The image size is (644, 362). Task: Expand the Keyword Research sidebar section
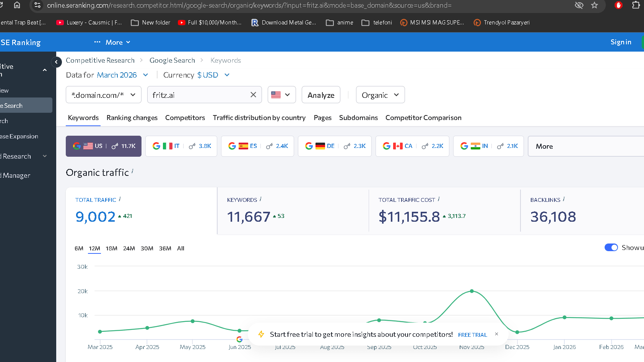coord(44,156)
